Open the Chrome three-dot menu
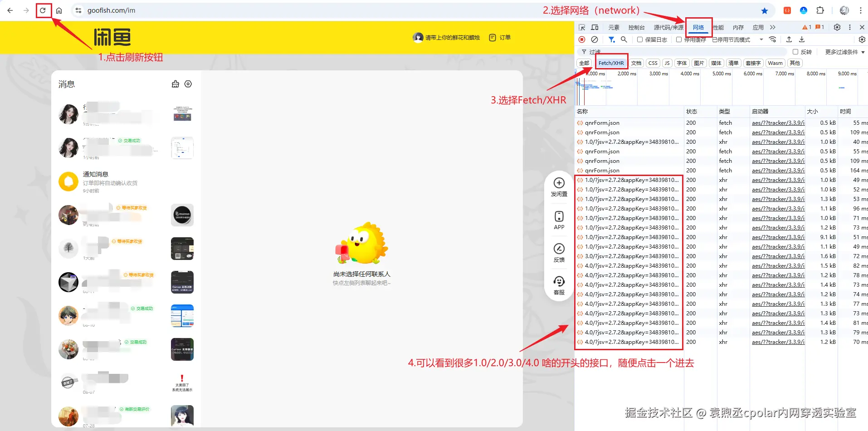This screenshot has width=868, height=431. pyautogui.click(x=860, y=10)
